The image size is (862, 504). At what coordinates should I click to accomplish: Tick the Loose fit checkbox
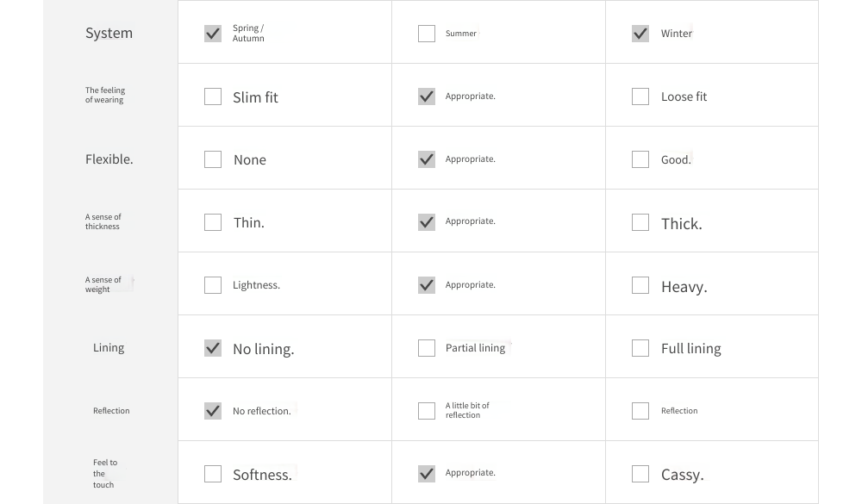(640, 96)
